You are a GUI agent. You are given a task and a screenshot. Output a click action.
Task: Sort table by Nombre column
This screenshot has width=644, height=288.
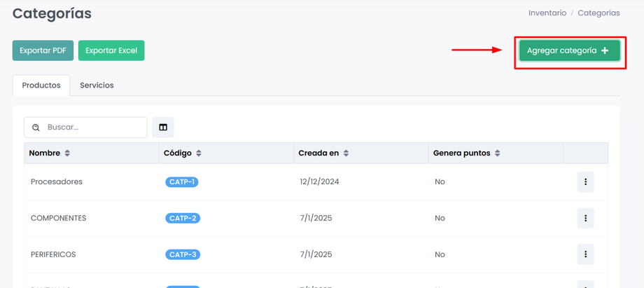(x=67, y=153)
